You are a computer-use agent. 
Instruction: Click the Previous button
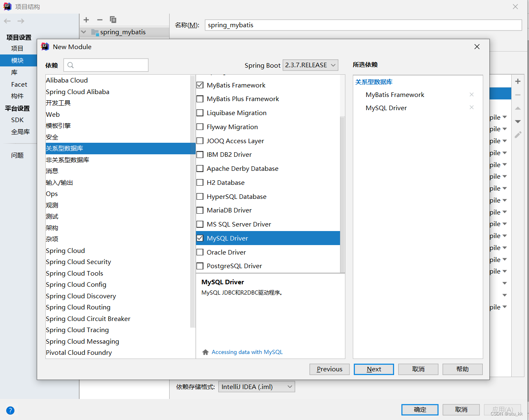pyautogui.click(x=329, y=369)
